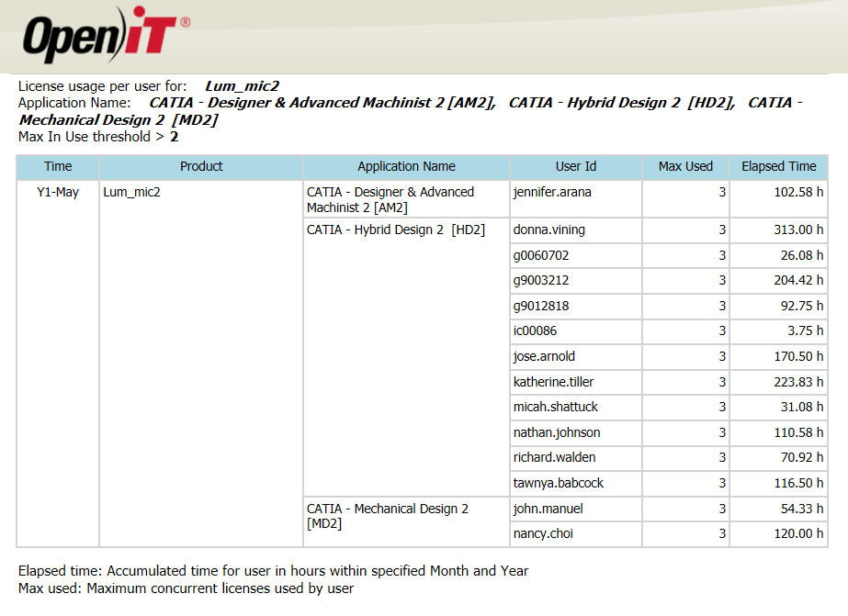The width and height of the screenshot is (848, 616).
Task: Click the Elapsed Time column header
Action: click(x=779, y=167)
